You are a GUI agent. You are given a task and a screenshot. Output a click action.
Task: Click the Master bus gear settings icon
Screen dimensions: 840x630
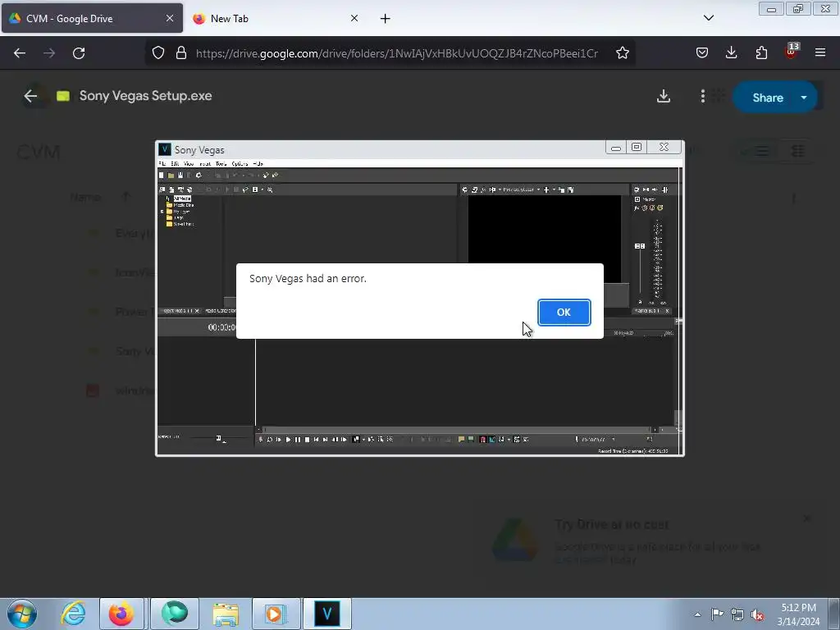pos(637,189)
